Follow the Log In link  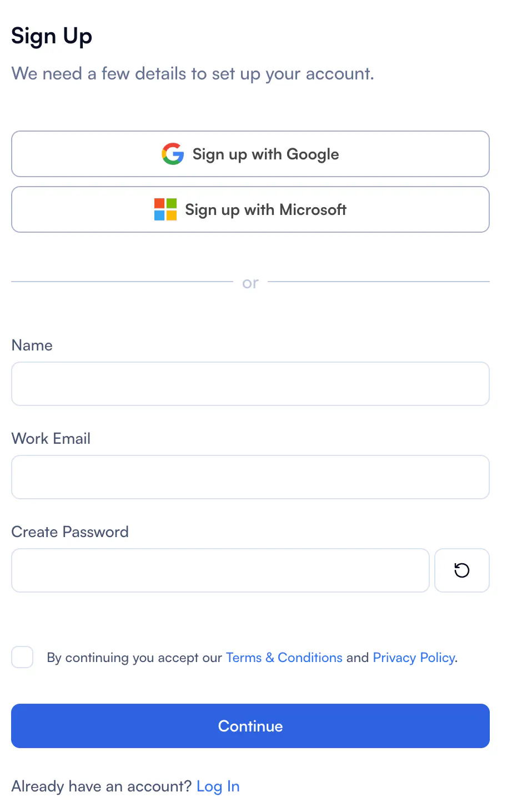[x=218, y=786]
